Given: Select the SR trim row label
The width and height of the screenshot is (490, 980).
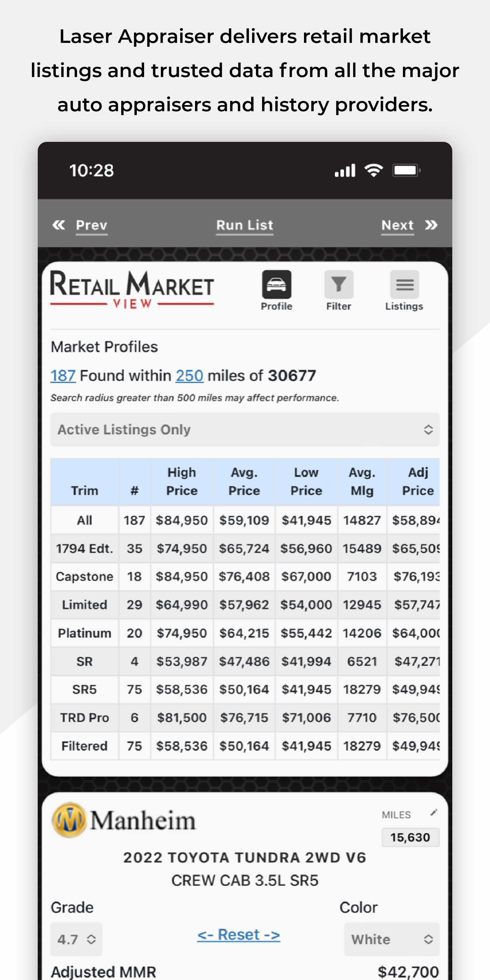Looking at the screenshot, I should pos(84,661).
